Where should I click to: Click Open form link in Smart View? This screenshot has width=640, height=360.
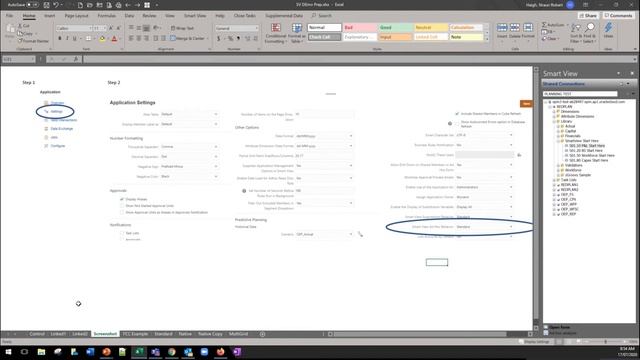(559, 327)
